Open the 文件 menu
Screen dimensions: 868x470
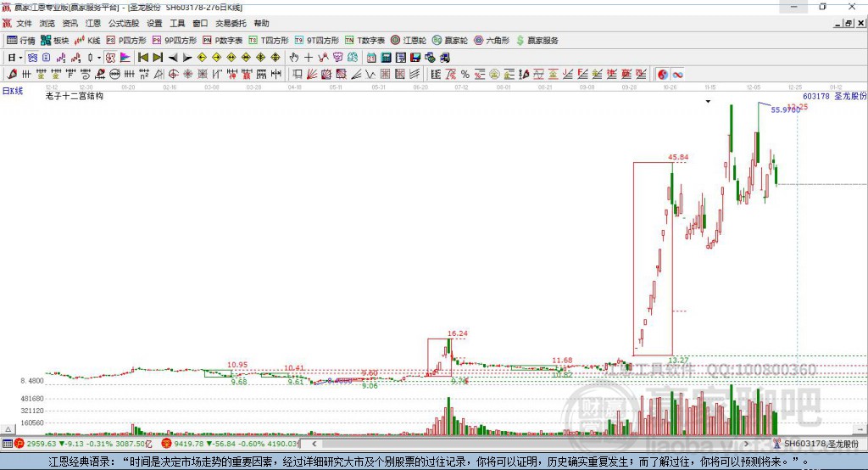24,23
